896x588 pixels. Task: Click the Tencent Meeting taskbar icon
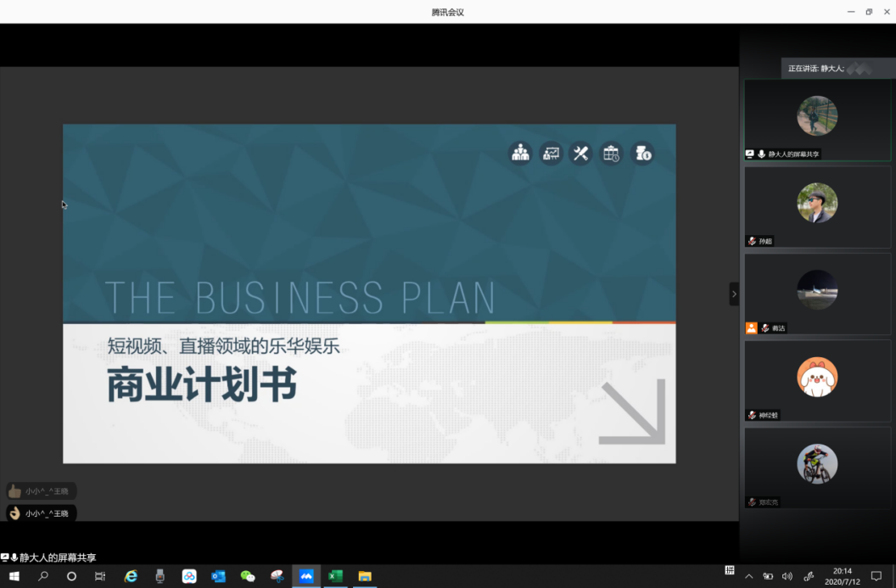click(306, 576)
